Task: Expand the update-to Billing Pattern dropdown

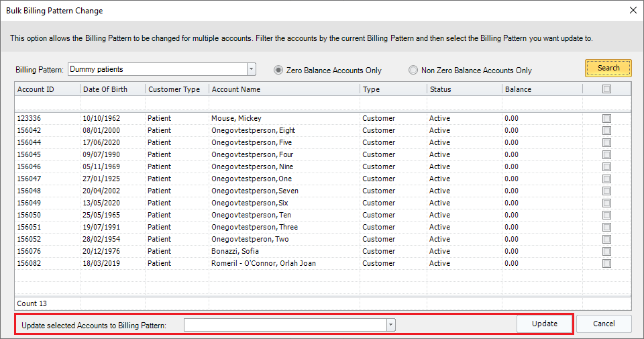Action: pos(390,325)
